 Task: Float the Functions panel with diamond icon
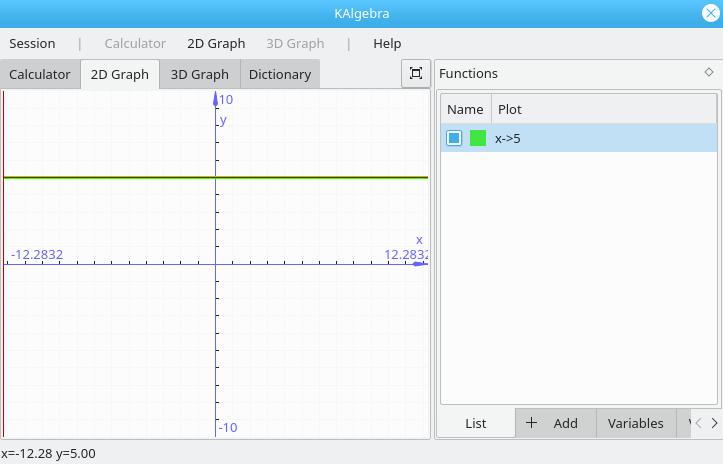pyautogui.click(x=708, y=72)
